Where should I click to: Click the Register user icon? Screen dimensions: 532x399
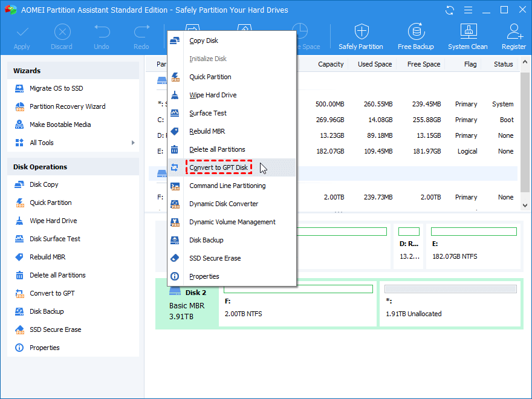[514, 31]
